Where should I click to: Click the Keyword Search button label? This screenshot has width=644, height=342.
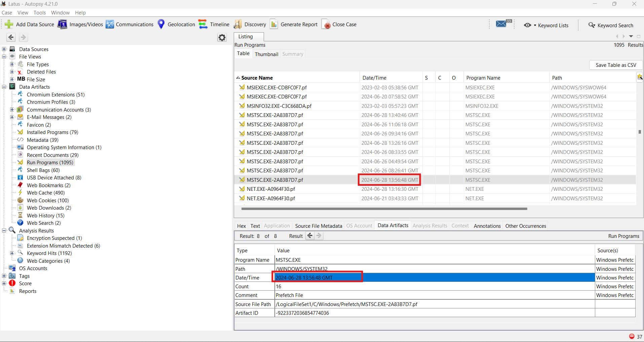(615, 25)
